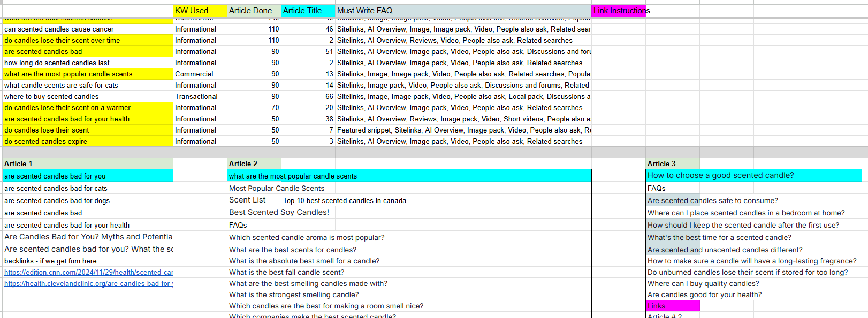Select 'Are Candles Bad for You? Myths' cell
This screenshot has width=868, height=318.
coord(88,237)
